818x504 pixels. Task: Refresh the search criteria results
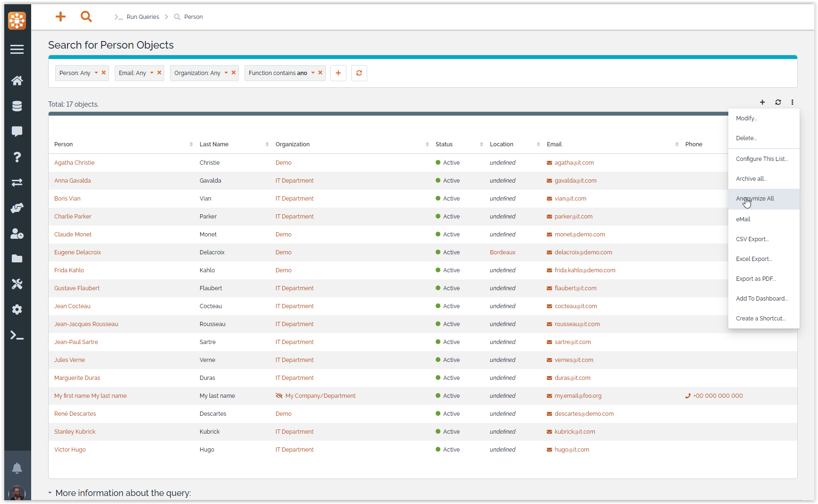[359, 73]
